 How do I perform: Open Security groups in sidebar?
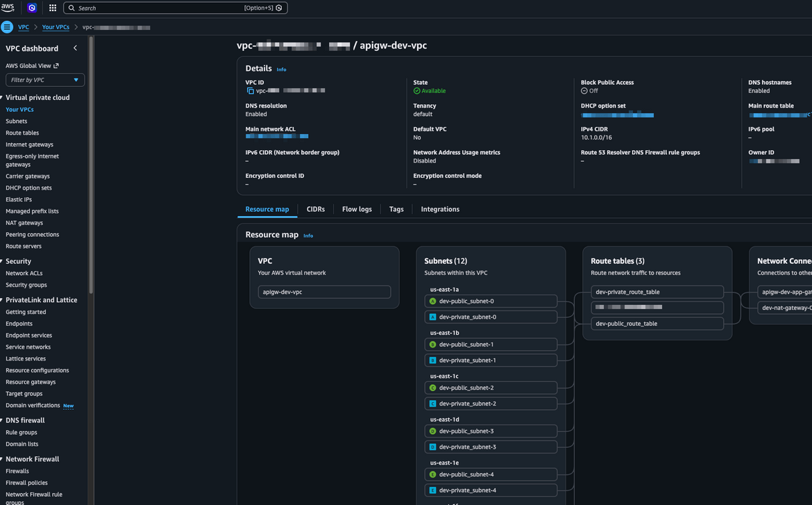coord(26,285)
